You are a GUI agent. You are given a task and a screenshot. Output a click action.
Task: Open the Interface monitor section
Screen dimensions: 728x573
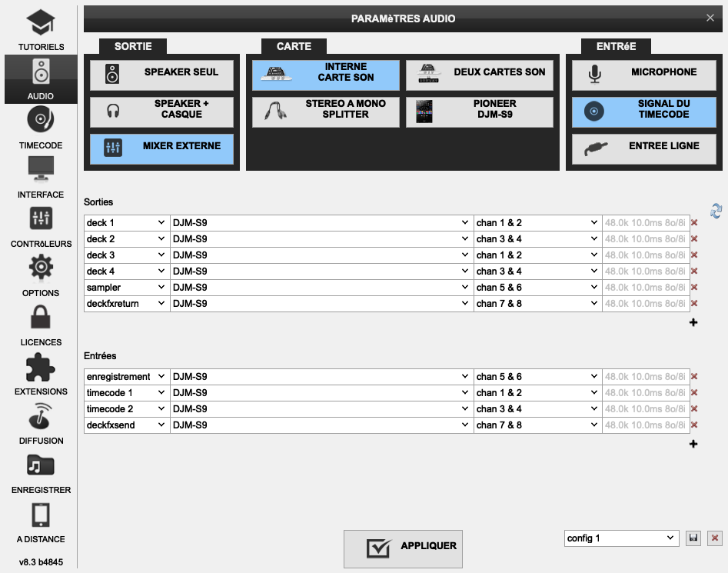[x=41, y=178]
